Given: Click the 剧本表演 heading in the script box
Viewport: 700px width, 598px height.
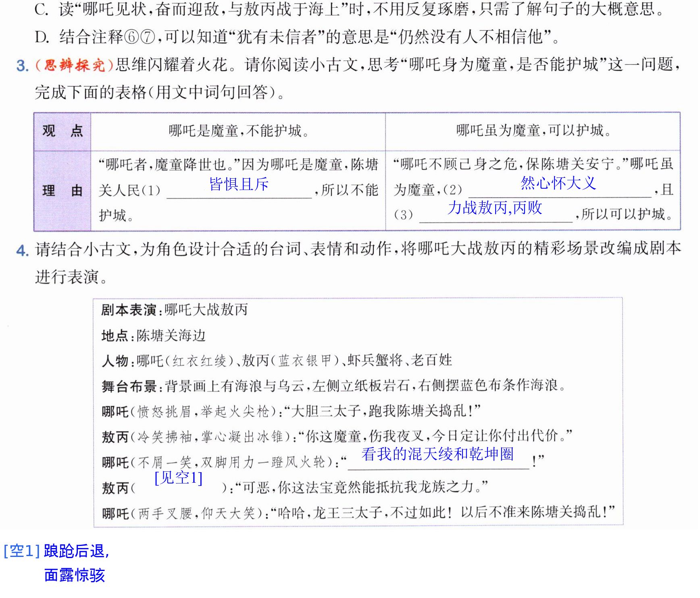Looking at the screenshot, I should pos(129,310).
